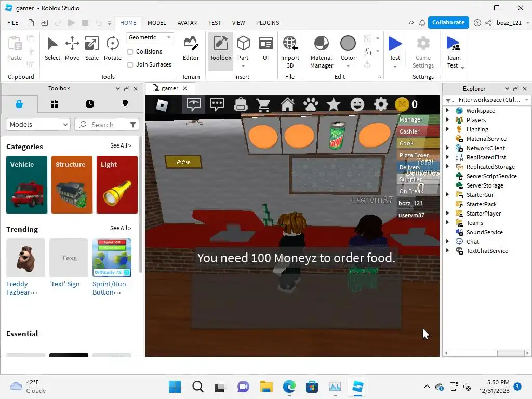Toggle the Join Surfaces checkbox
This screenshot has width=532, height=399.
point(130,64)
